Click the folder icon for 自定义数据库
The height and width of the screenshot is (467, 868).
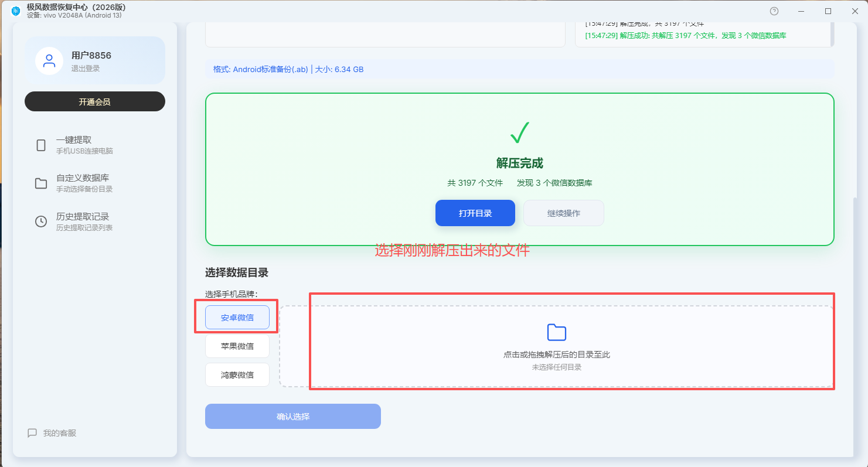(x=41, y=183)
